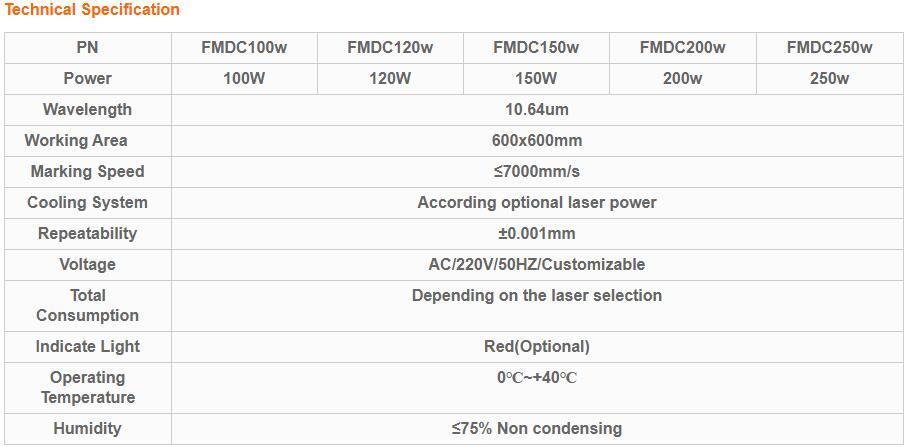The width and height of the screenshot is (906, 447).
Task: Click the 100W power value
Action: 244,78
